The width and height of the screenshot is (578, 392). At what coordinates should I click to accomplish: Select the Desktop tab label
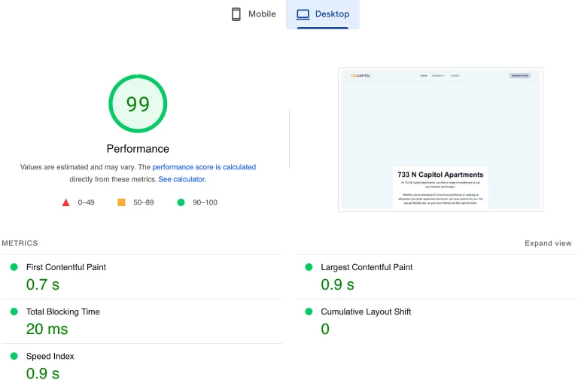(x=332, y=14)
